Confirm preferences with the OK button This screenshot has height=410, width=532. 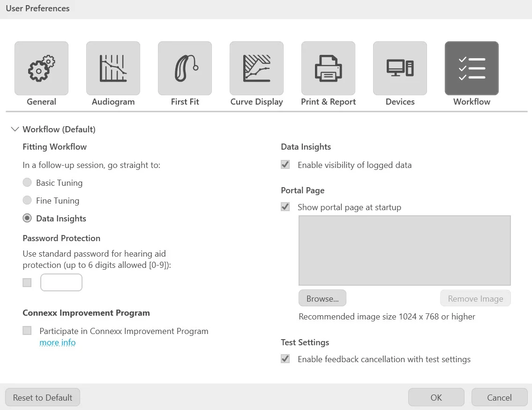(436, 397)
